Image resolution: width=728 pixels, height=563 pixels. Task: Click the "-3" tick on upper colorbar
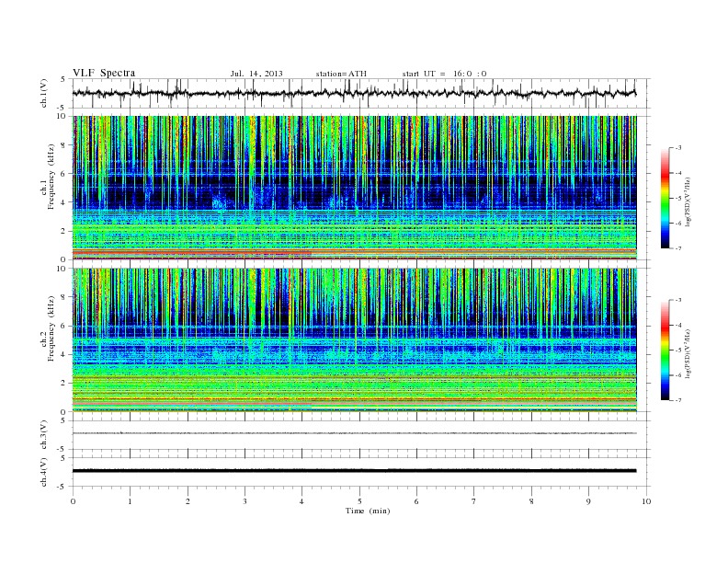click(677, 148)
